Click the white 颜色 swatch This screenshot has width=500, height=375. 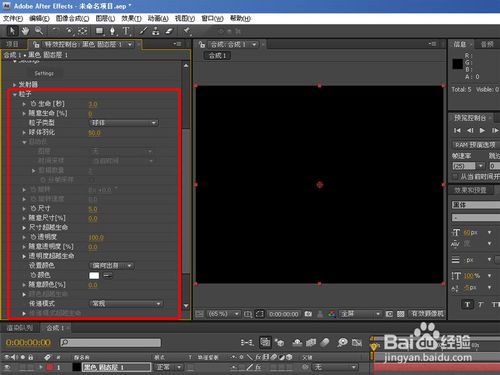tap(94, 275)
